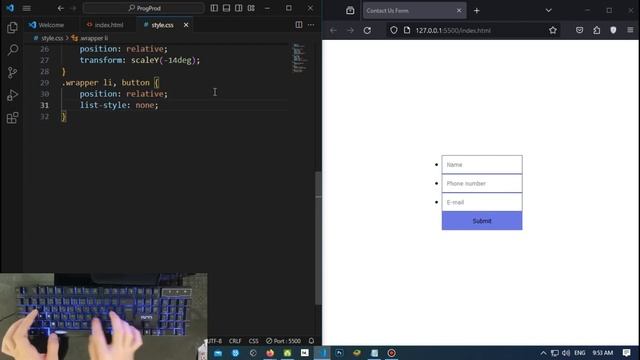Image resolution: width=640 pixels, height=360 pixels.
Task: Show hidden system tray icons
Action: pos(543,353)
